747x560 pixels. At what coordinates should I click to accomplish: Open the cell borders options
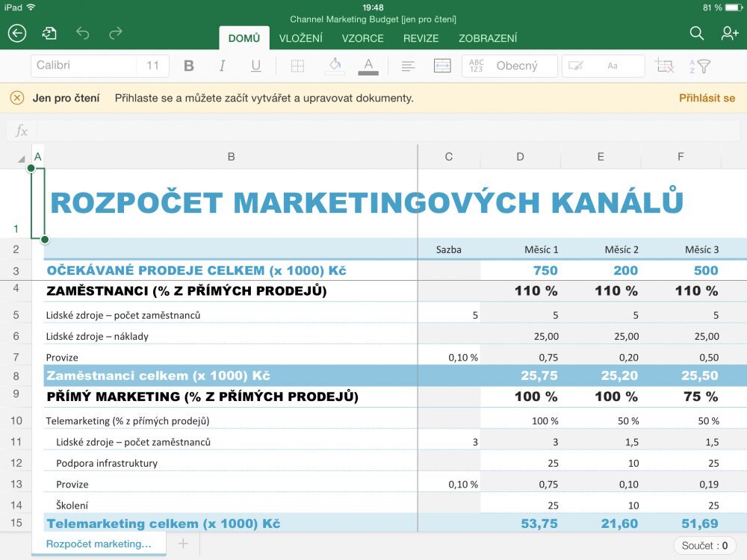coord(297,66)
